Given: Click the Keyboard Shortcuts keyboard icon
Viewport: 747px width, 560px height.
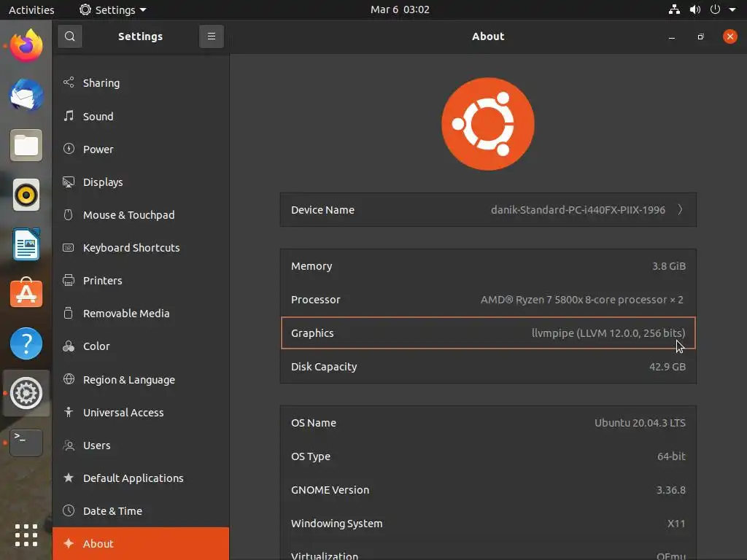Looking at the screenshot, I should point(69,248).
